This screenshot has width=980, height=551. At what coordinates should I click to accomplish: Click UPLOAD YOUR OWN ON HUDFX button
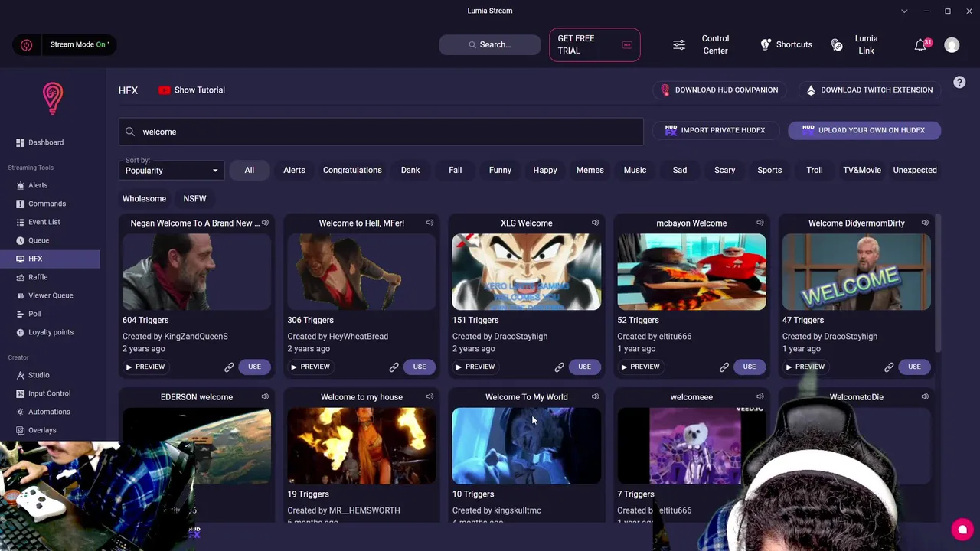[x=864, y=130]
